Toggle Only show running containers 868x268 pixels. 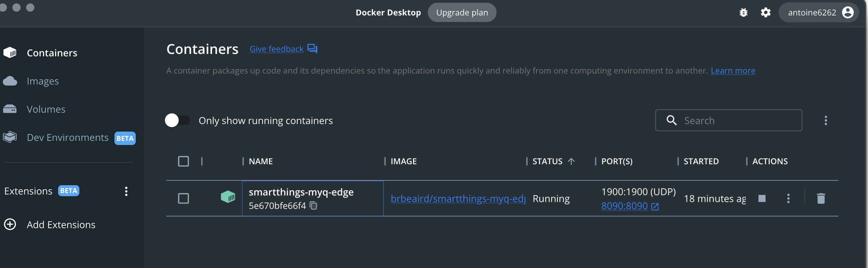[x=177, y=120]
